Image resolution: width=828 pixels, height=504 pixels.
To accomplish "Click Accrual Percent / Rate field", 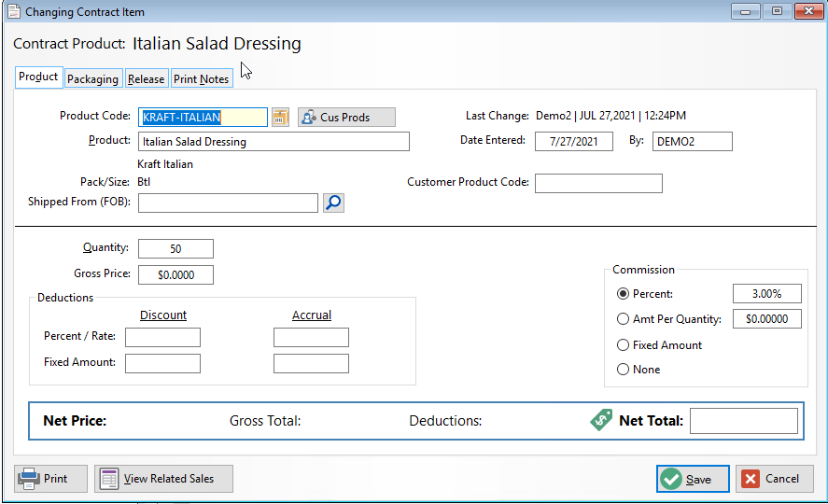I will point(311,337).
